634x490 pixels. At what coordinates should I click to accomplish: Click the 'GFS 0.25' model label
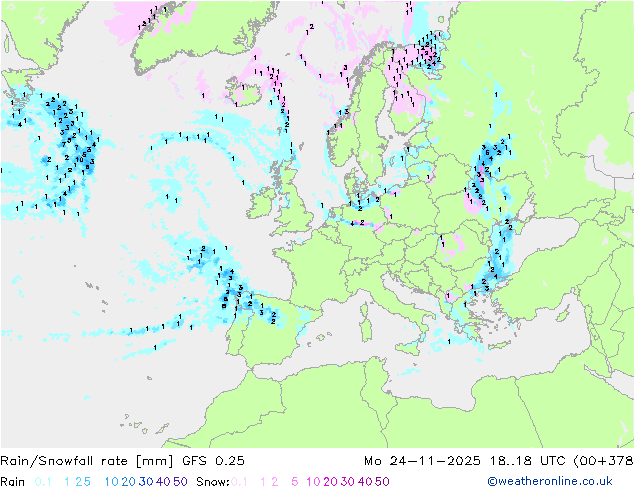[213, 461]
